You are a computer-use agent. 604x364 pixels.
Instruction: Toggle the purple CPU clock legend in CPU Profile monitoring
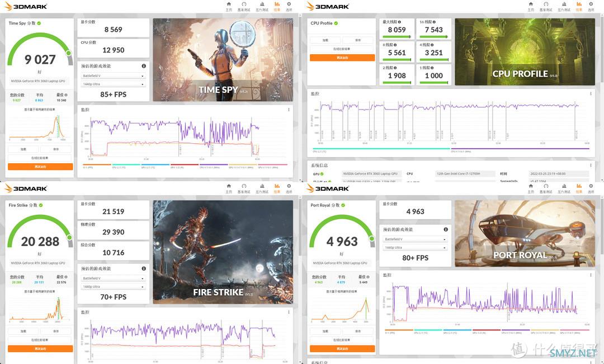(x=520, y=150)
